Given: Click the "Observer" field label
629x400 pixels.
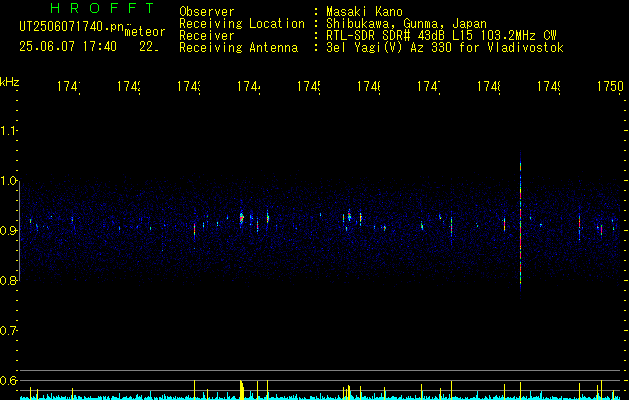Looking at the screenshot, I should (x=207, y=12).
